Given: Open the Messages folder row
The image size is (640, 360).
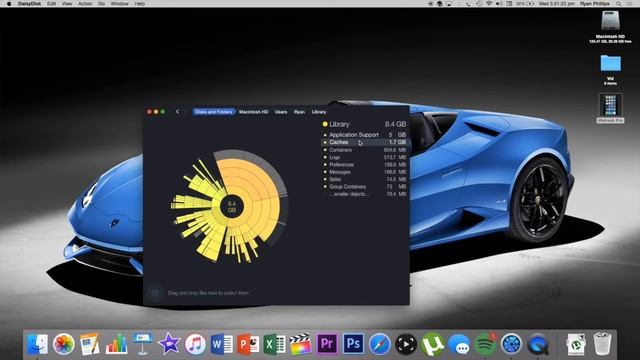Looking at the screenshot, I should click(364, 172).
